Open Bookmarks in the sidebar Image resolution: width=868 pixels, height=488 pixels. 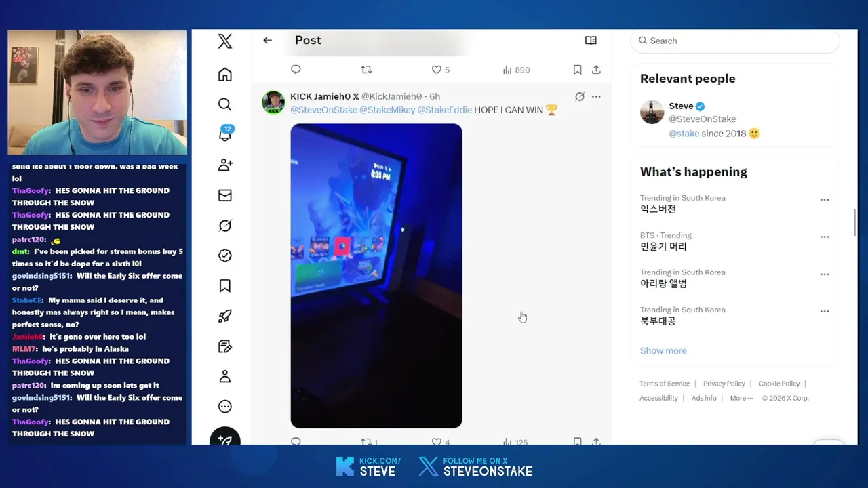225,286
